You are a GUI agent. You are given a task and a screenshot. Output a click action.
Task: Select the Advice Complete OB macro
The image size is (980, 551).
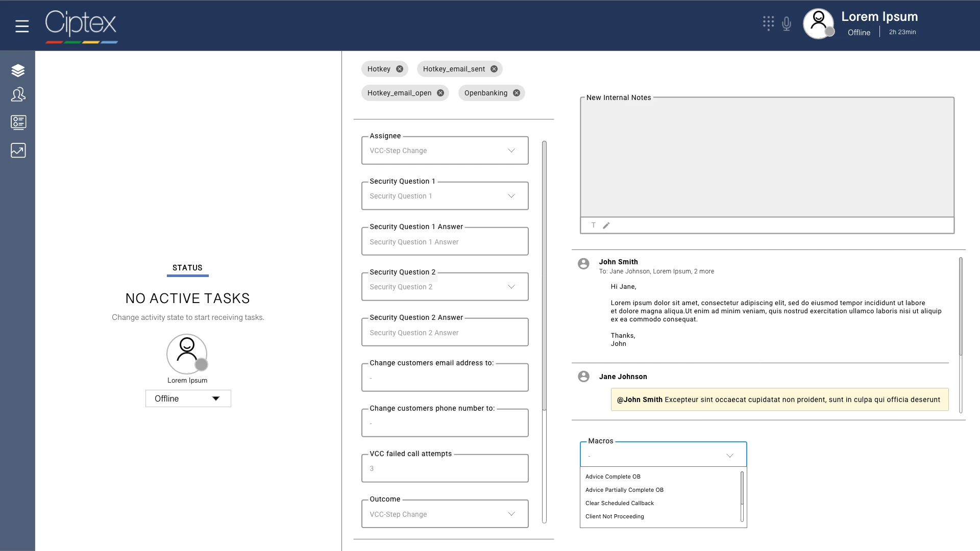[612, 477]
